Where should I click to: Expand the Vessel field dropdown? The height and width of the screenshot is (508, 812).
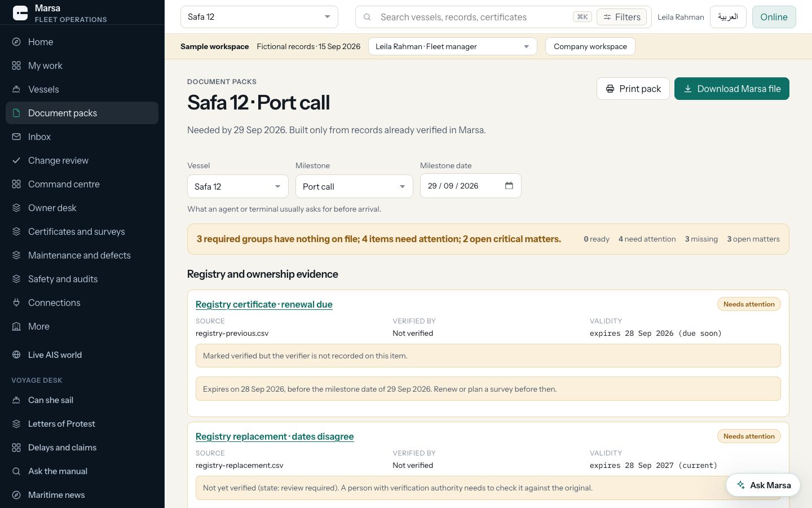pyautogui.click(x=238, y=186)
